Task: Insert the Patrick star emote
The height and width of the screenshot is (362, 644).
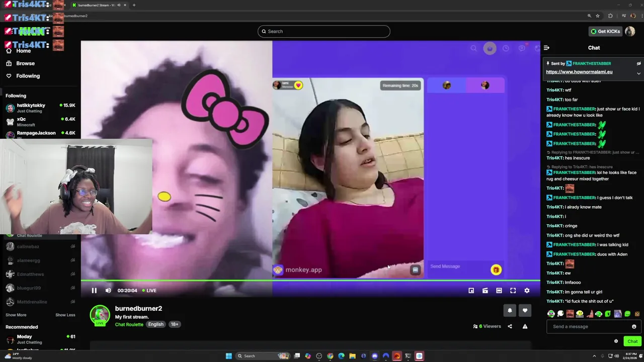Action: click(x=589, y=314)
